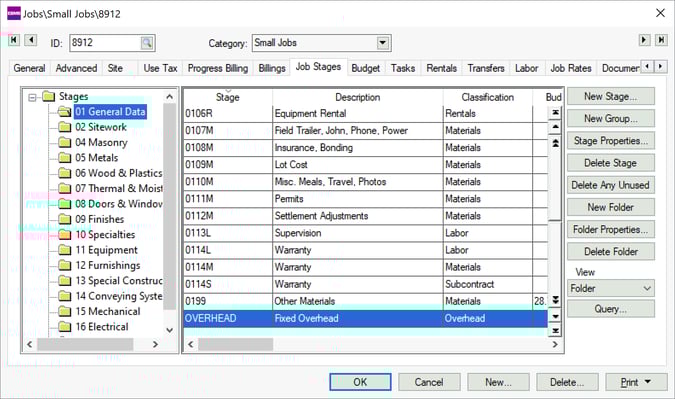The image size is (675, 399).
Task: Move stage row down one icon
Action: tap(555, 316)
